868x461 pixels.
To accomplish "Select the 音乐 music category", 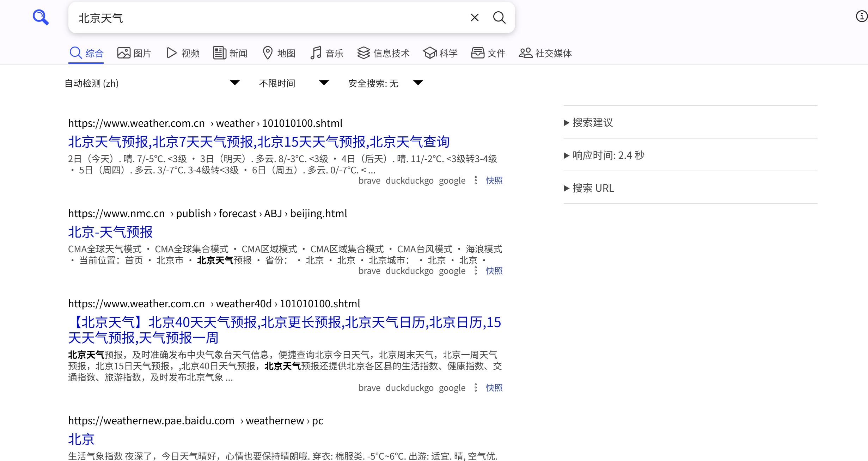I will (327, 53).
